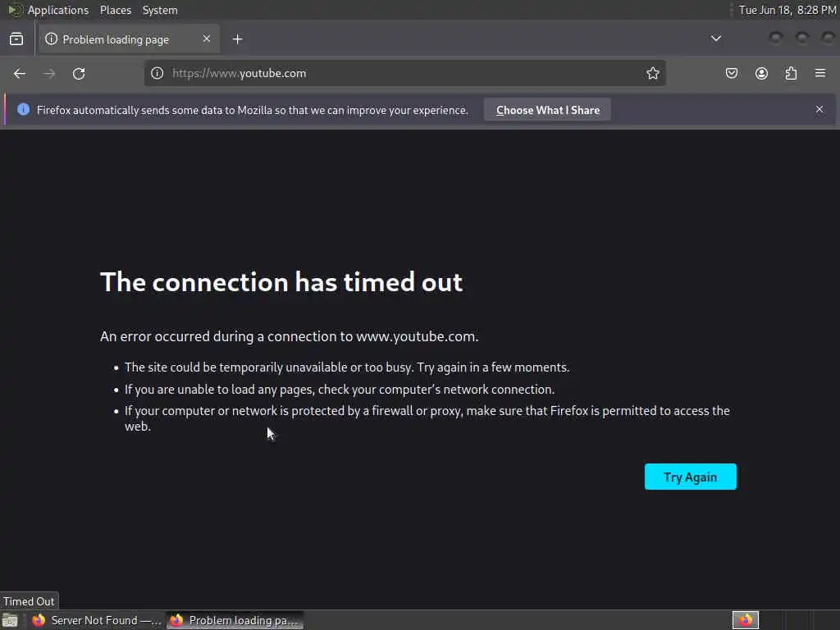
Task: Click the firewall or proxy bullet text
Action: click(x=427, y=418)
